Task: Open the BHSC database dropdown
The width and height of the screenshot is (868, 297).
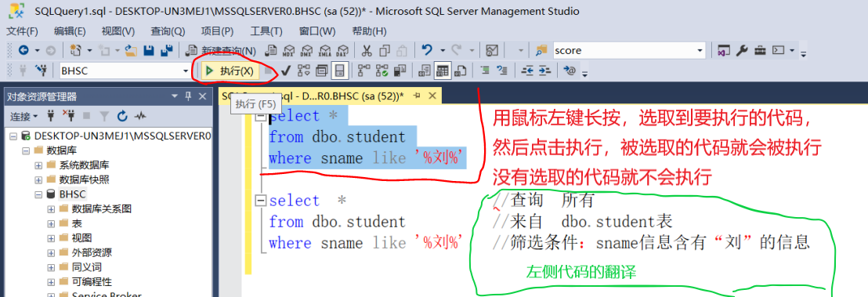Action: tap(186, 71)
